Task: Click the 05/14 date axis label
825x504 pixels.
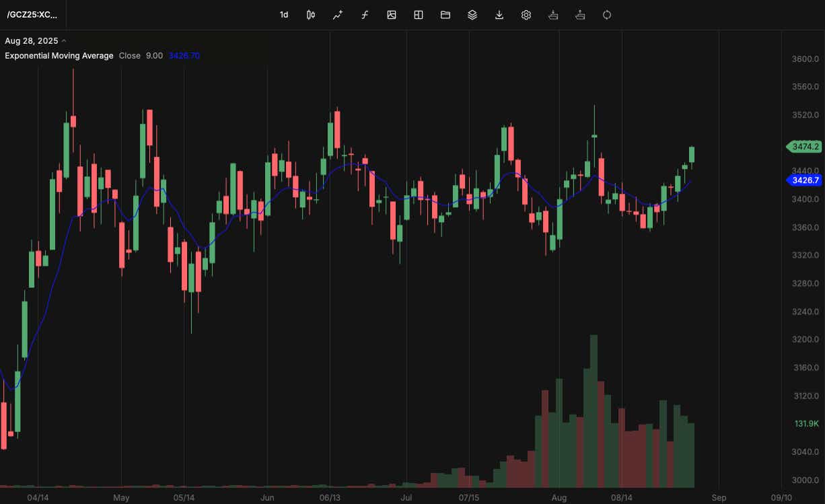Action: point(184,498)
